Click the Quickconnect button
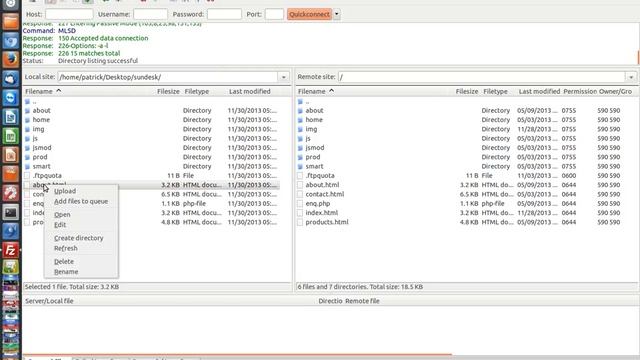Viewport: 640px width, 360px height. tap(309, 14)
